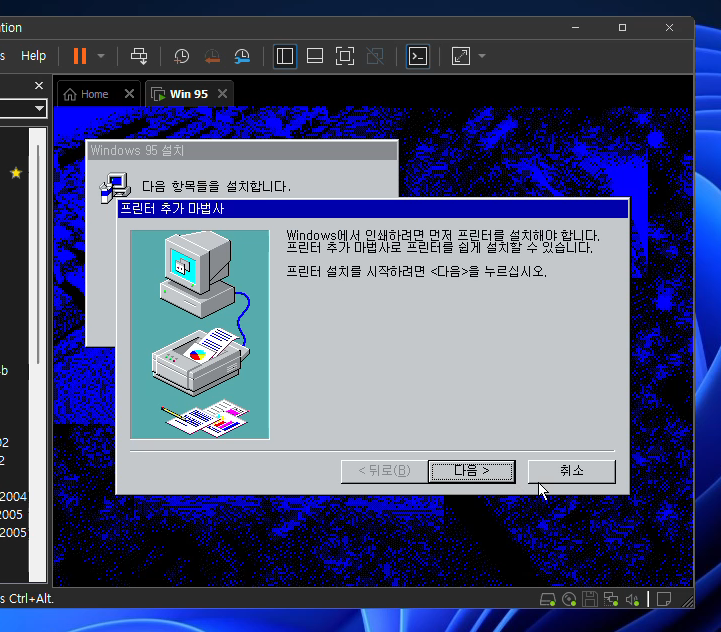Maximize the VMware Workstation window

622,28
